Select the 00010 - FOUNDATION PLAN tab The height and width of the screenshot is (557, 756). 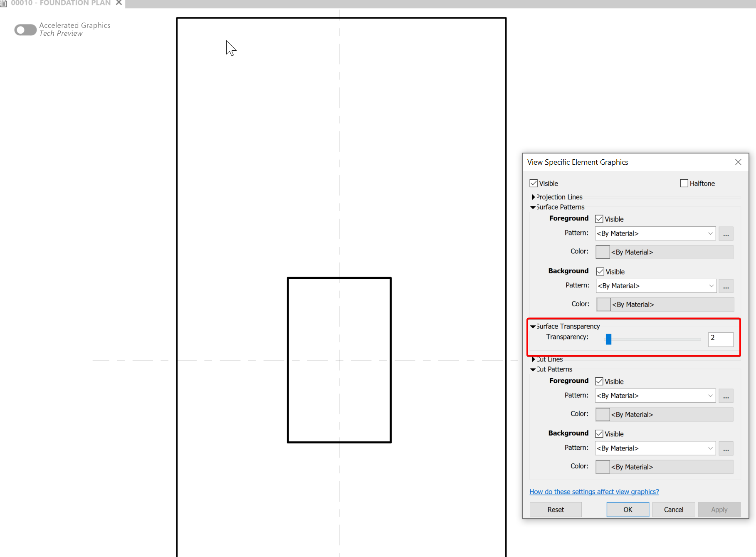click(60, 3)
